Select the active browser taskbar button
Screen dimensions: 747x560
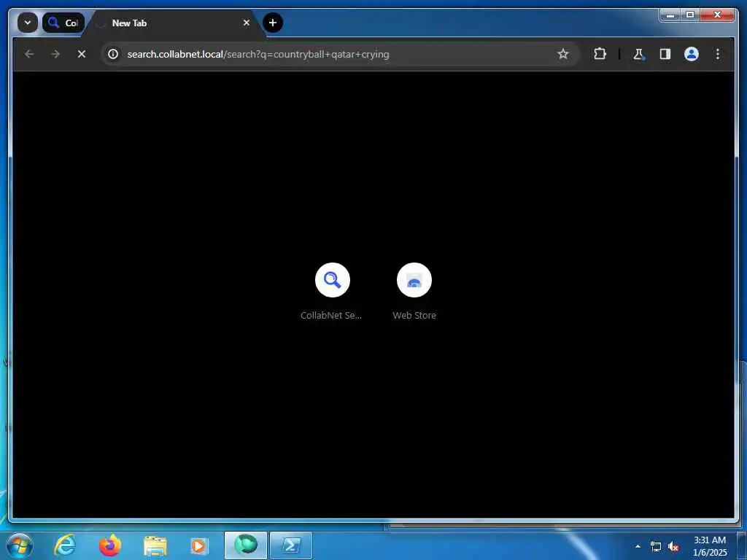pyautogui.click(x=246, y=545)
